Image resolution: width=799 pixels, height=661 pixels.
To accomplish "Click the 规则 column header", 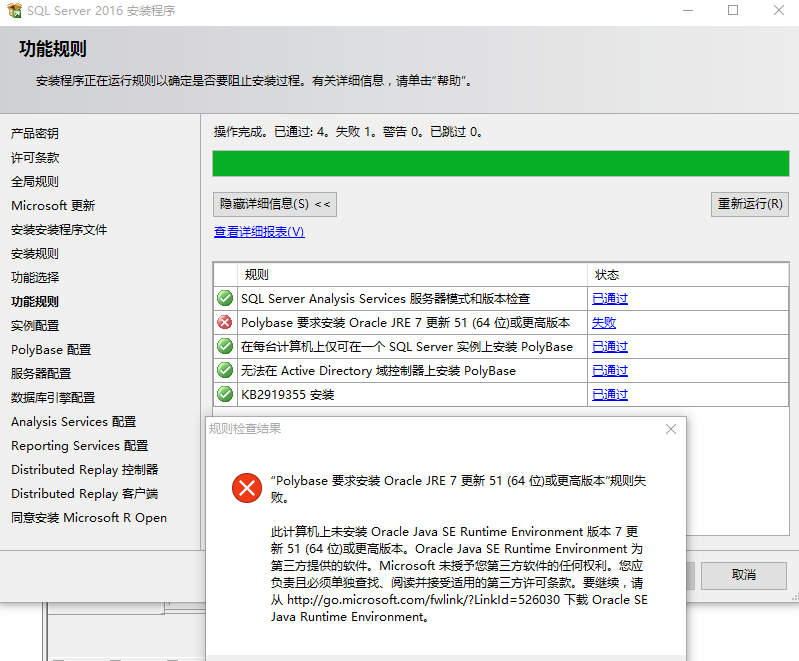I will tap(257, 274).
